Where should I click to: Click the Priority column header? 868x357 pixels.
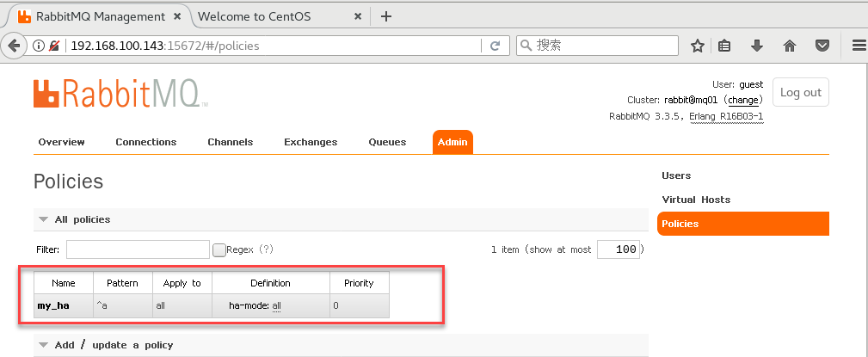point(360,283)
